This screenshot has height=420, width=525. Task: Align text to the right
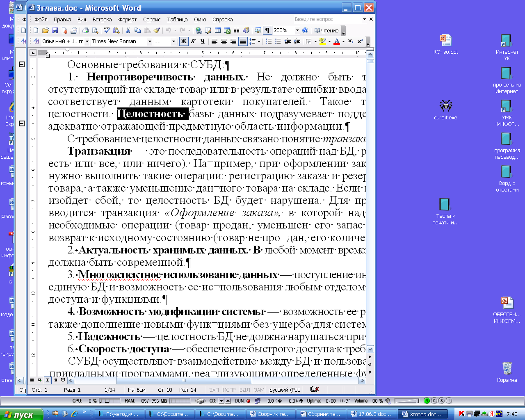[233, 41]
